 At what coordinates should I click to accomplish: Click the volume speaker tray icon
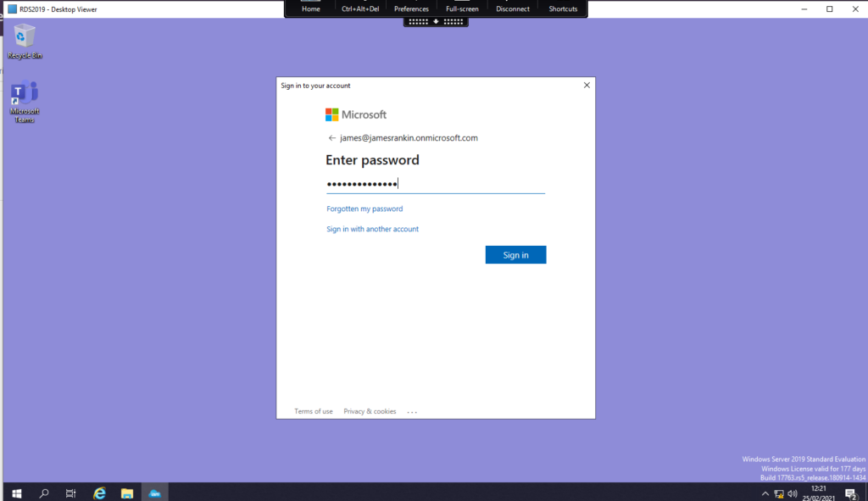[x=793, y=493]
